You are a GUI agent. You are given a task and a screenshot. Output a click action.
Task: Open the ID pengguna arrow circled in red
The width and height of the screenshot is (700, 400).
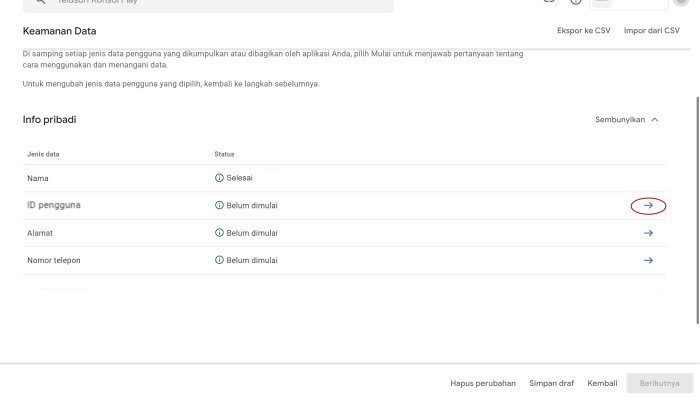click(x=648, y=205)
